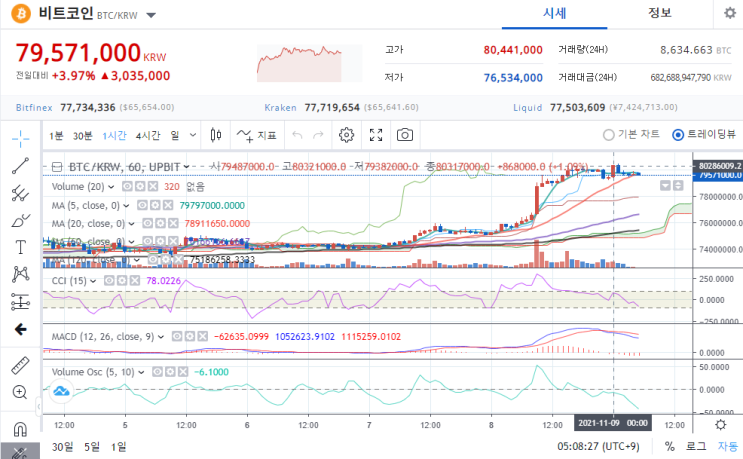The image size is (743, 459).
Task: Open the 지표 indicators menu
Action: coord(256,135)
